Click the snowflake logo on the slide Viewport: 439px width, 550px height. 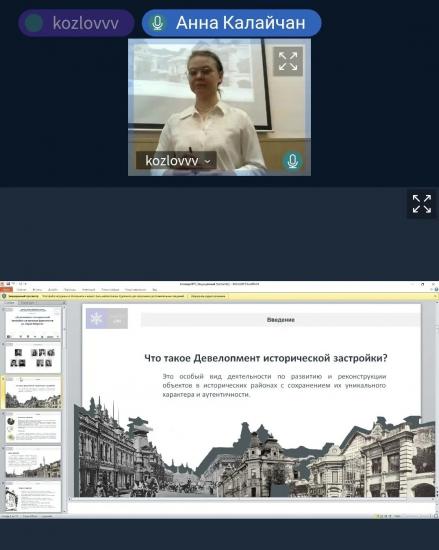(x=96, y=318)
